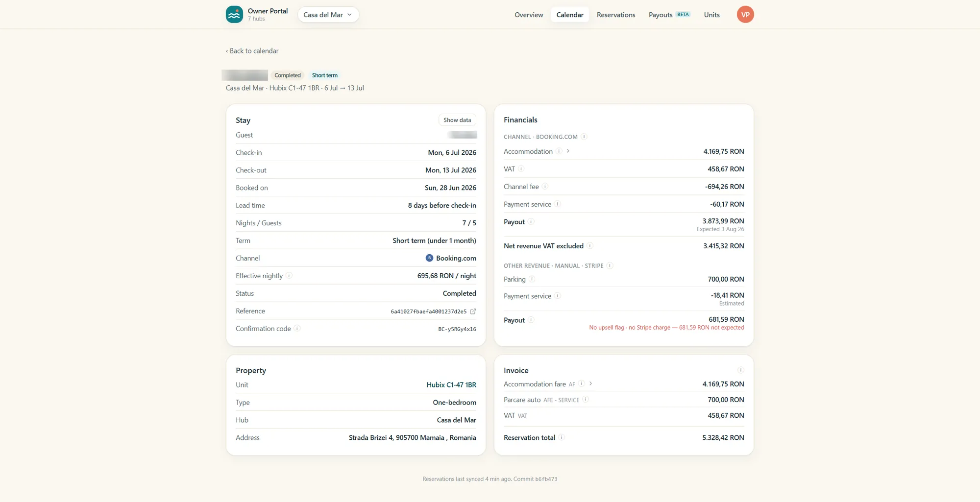Image resolution: width=980 pixels, height=502 pixels.
Task: Click info icon beside Net revenue VAT excluded
Action: pyautogui.click(x=590, y=246)
